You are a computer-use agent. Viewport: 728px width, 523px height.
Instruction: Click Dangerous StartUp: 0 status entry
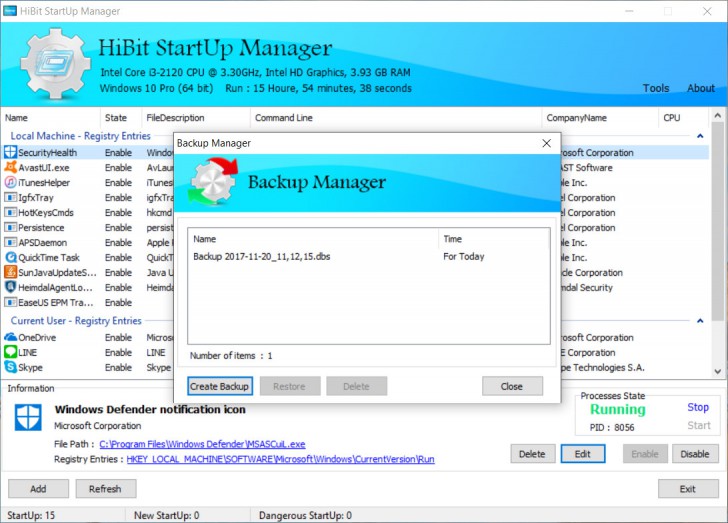(x=305, y=515)
